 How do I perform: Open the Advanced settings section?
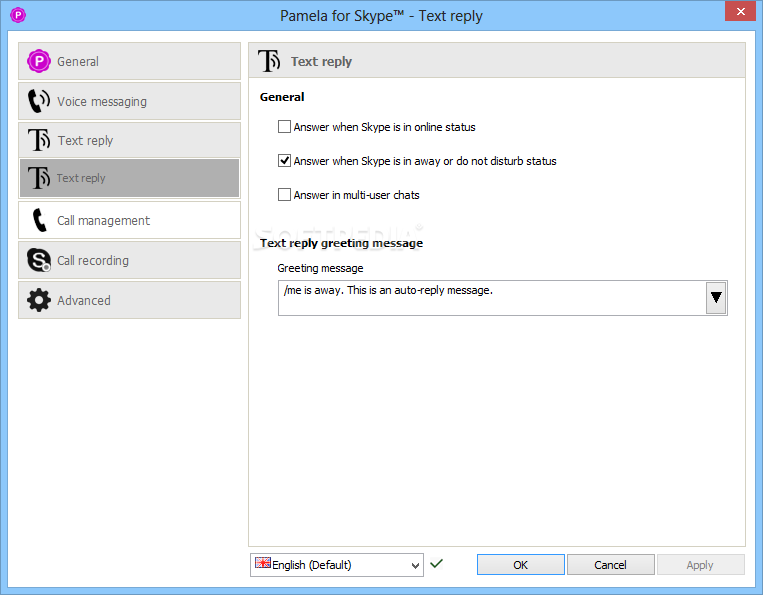tap(129, 300)
